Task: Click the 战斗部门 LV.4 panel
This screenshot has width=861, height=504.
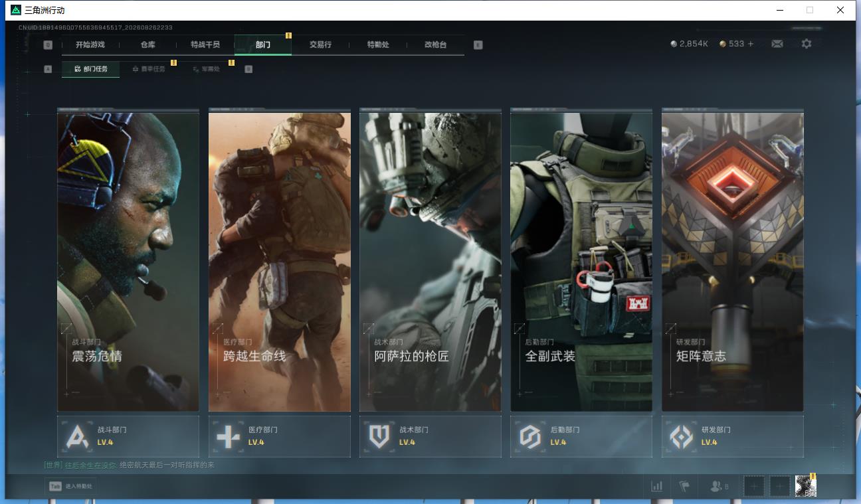Action: (128, 436)
